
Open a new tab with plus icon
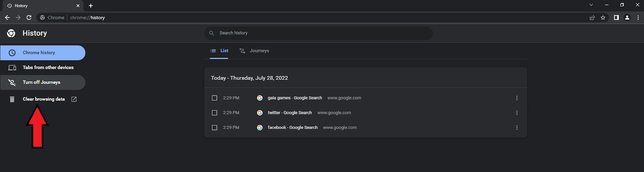(x=91, y=6)
